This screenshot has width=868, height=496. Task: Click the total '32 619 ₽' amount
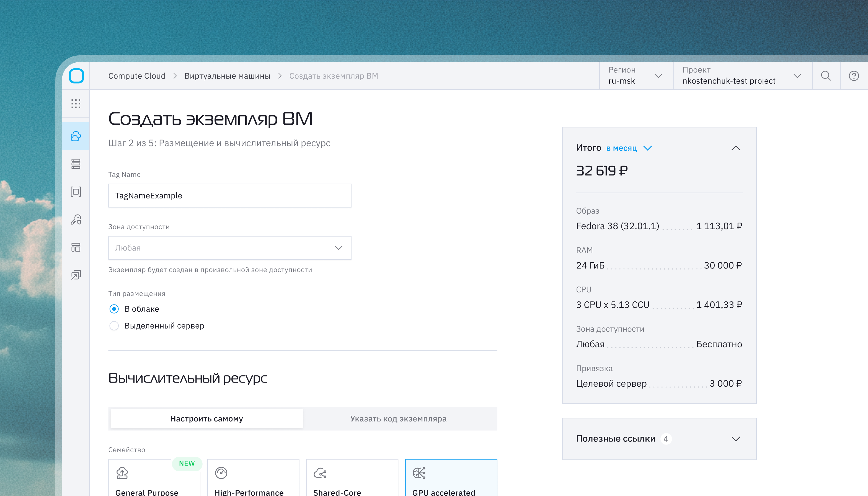602,170
